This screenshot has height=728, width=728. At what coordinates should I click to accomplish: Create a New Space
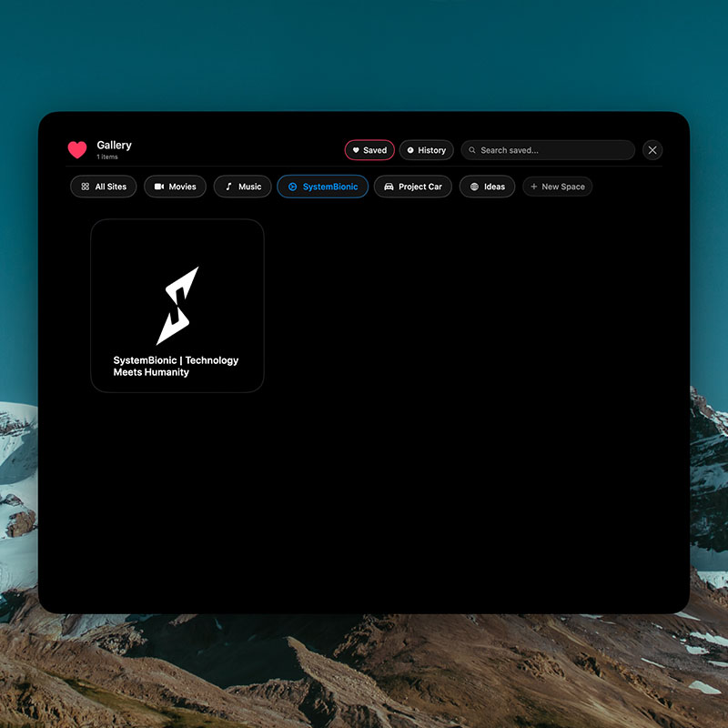coord(557,187)
